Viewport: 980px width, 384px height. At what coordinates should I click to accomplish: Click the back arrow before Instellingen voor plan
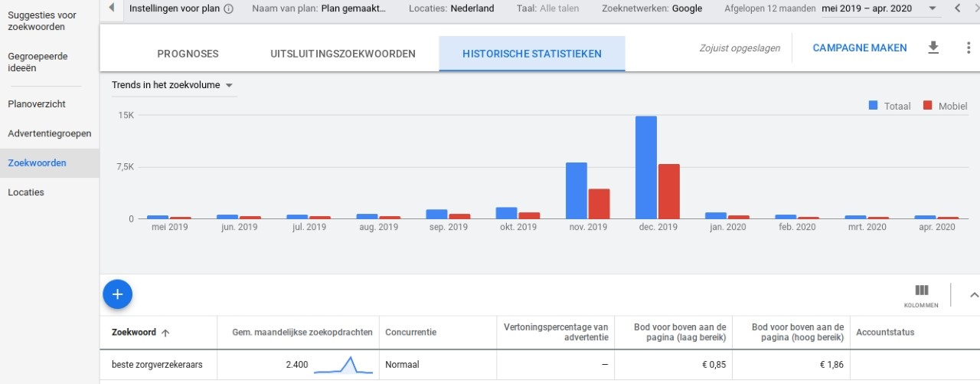tap(112, 8)
